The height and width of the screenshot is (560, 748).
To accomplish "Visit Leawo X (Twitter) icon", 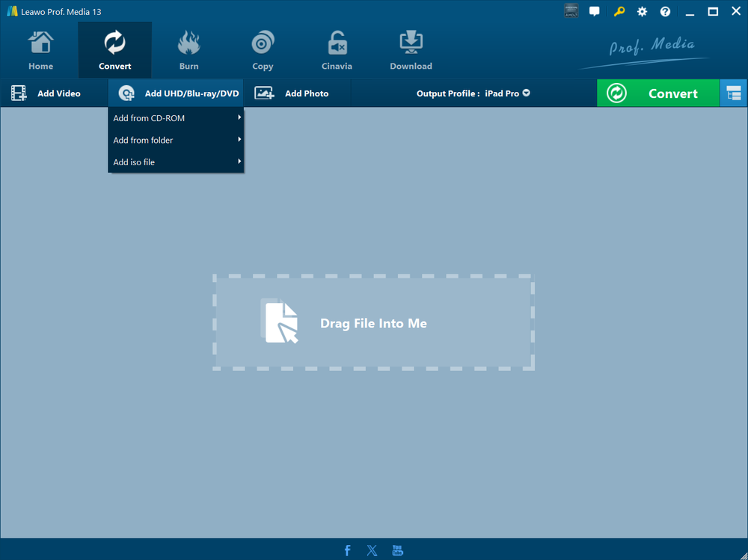I will coord(372,550).
